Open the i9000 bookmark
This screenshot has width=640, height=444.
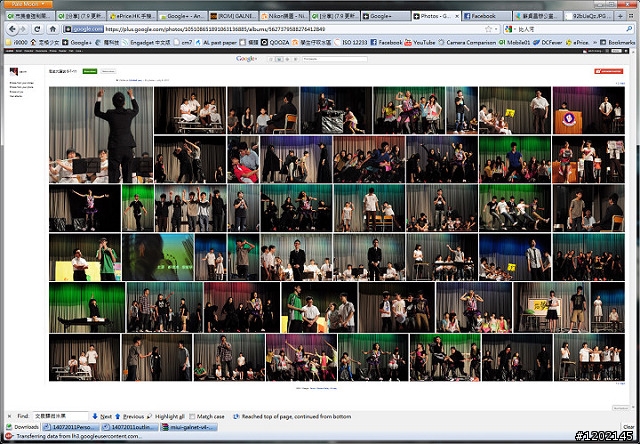coord(16,42)
